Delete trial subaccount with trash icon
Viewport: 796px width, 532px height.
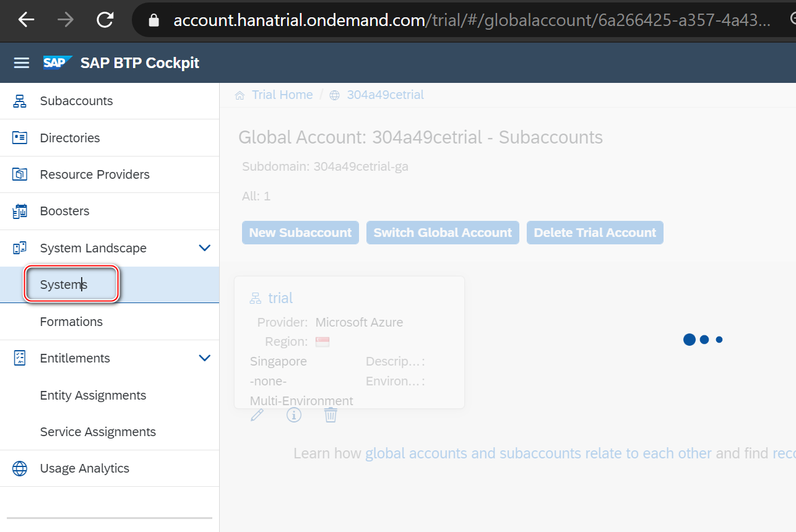click(x=331, y=414)
